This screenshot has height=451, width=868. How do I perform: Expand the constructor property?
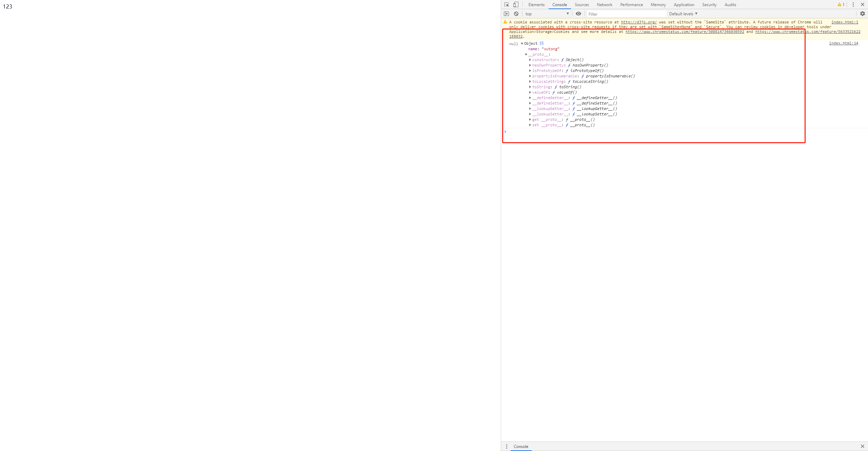click(530, 59)
